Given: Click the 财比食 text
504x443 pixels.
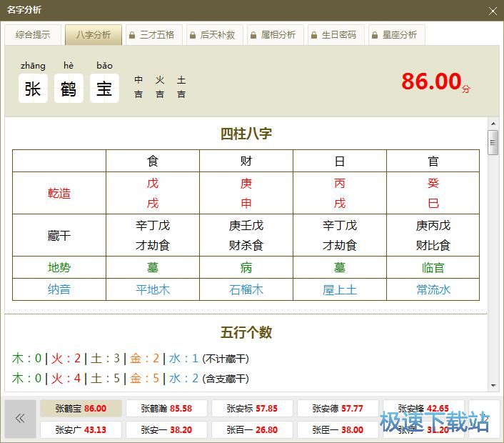Looking at the screenshot, I should 433,245.
